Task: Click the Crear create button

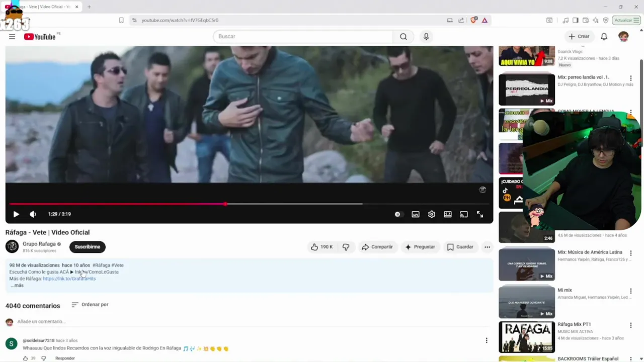Action: point(579,37)
